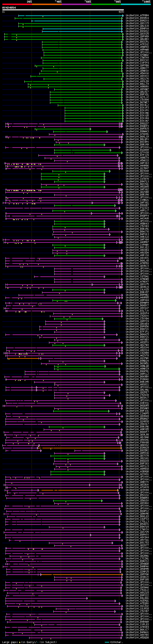The image size is (153, 644).
Task: Click the UniRef100_Q9FHM9 label
Action: click(x=137, y=36)
